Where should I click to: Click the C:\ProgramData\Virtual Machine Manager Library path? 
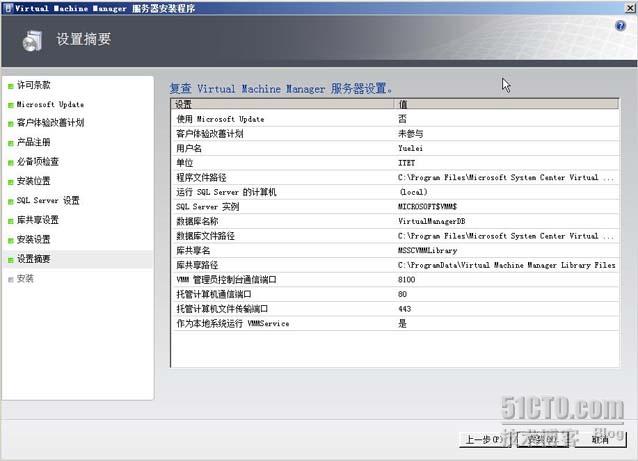coord(507,265)
